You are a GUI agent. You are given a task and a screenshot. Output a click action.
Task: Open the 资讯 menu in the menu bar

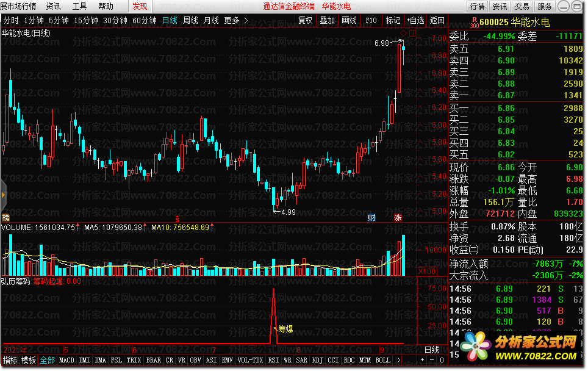[x=53, y=6]
